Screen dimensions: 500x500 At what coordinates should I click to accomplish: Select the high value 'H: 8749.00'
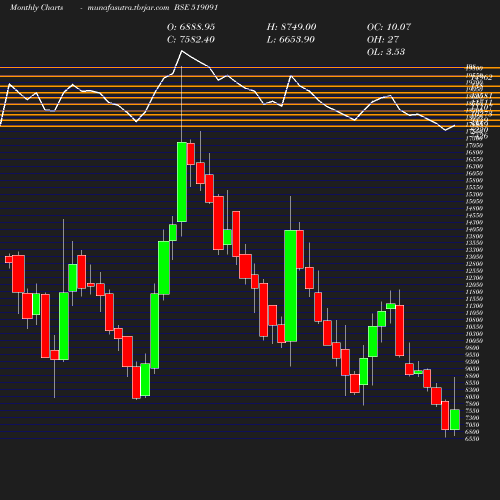[291, 27]
